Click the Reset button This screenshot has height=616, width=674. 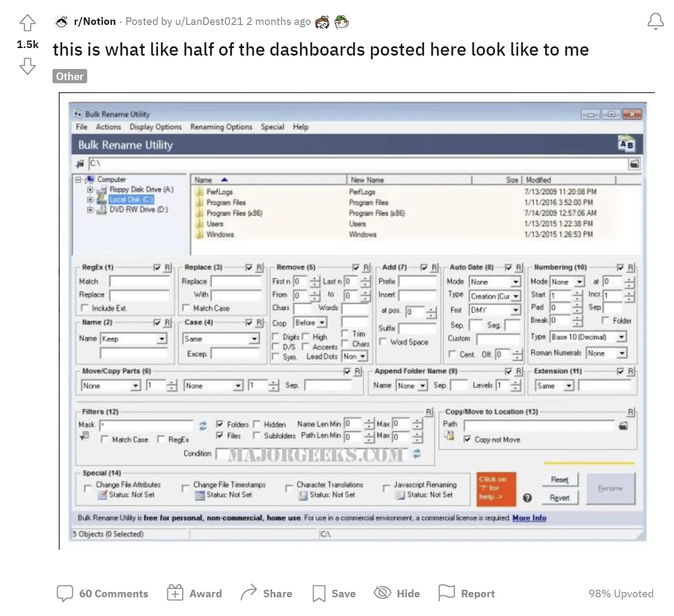tap(560, 479)
